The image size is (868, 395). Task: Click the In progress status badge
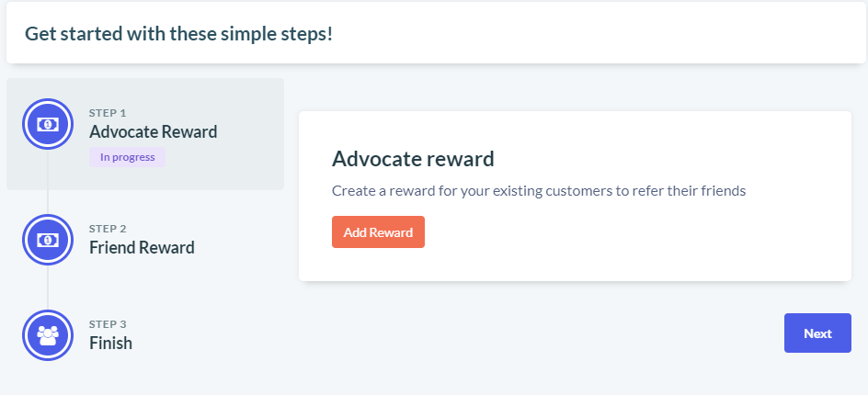click(x=127, y=157)
